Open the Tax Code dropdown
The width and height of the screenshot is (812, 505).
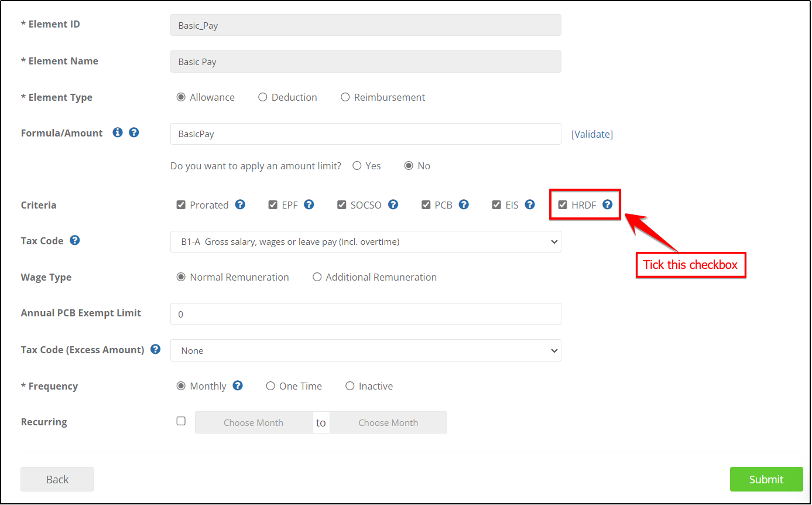366,241
